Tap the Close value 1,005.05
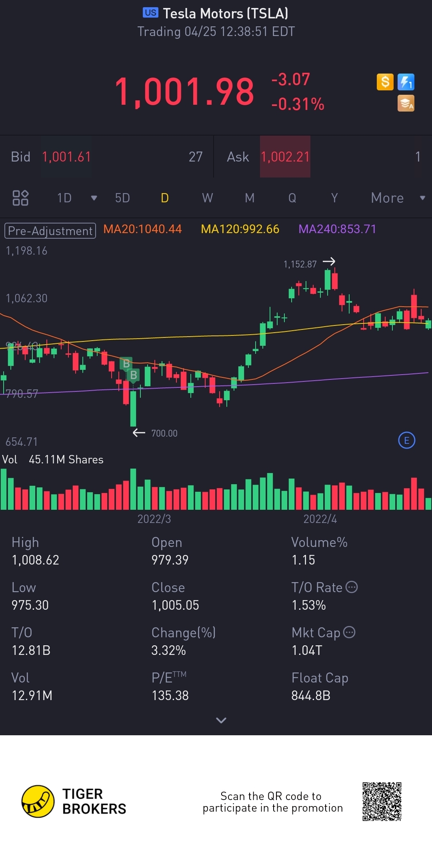 pyautogui.click(x=175, y=605)
